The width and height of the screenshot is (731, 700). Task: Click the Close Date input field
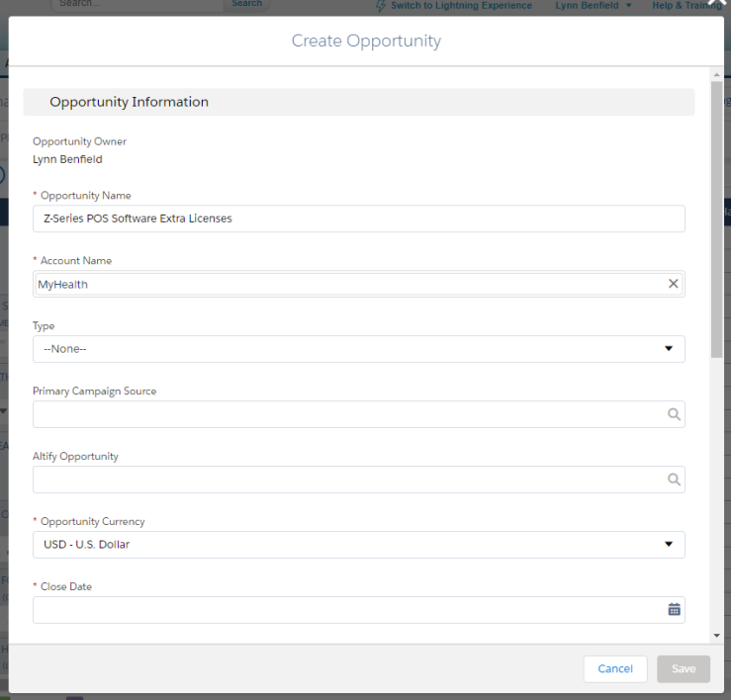[x=349, y=610]
